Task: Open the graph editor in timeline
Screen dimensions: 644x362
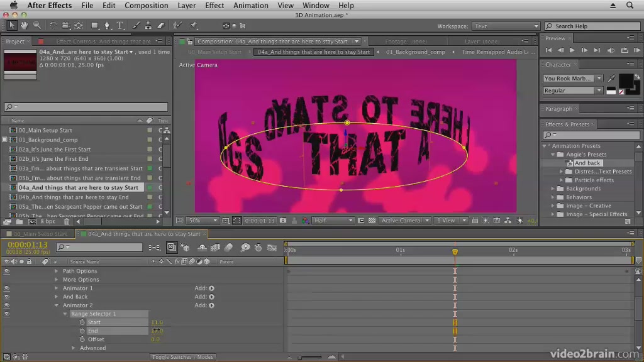Action: point(272,247)
